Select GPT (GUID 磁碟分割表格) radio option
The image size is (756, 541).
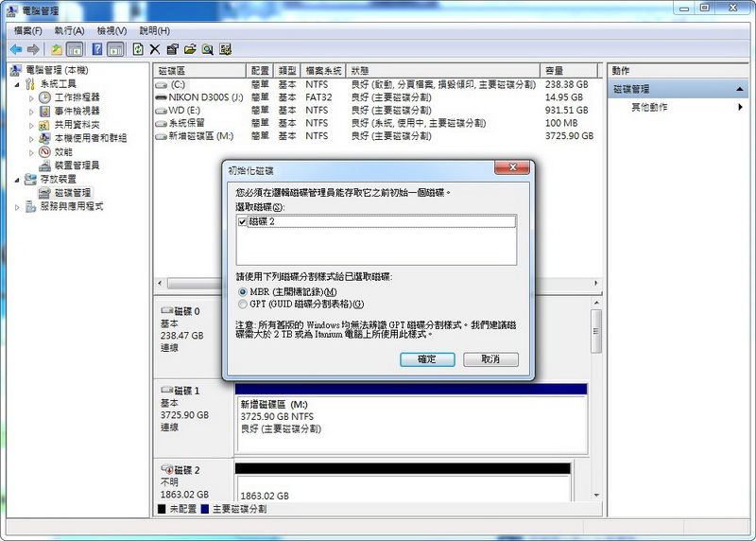pyautogui.click(x=243, y=304)
